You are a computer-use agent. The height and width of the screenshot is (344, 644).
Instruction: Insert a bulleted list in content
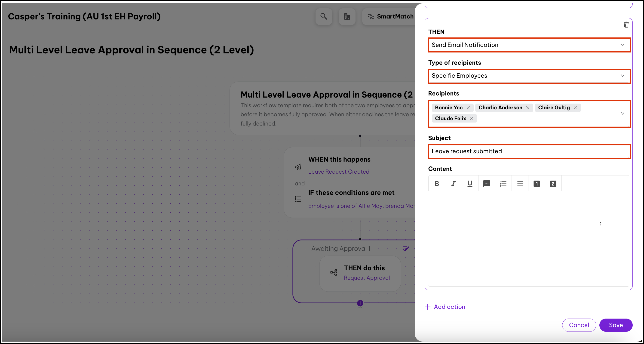tap(520, 184)
